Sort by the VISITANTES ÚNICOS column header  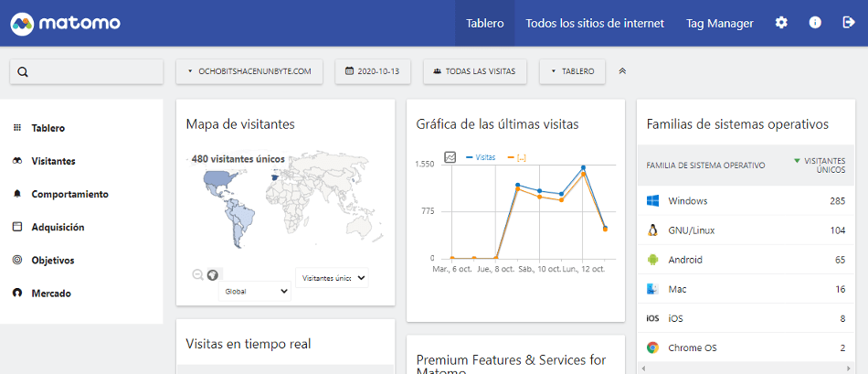pos(820,166)
